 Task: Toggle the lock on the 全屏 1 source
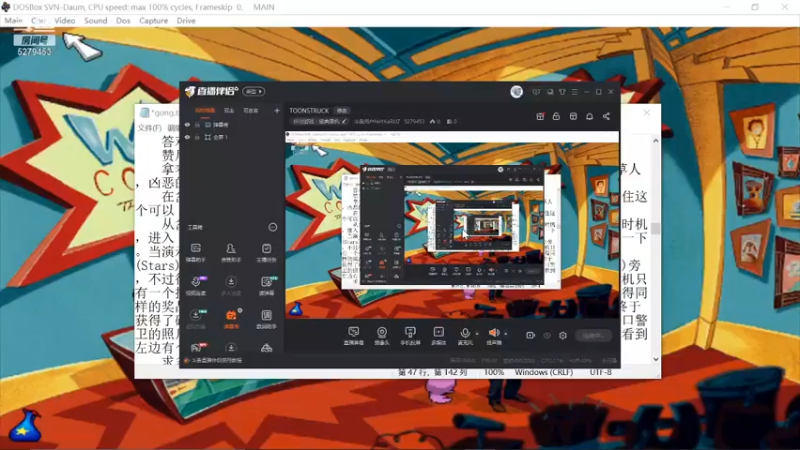197,137
